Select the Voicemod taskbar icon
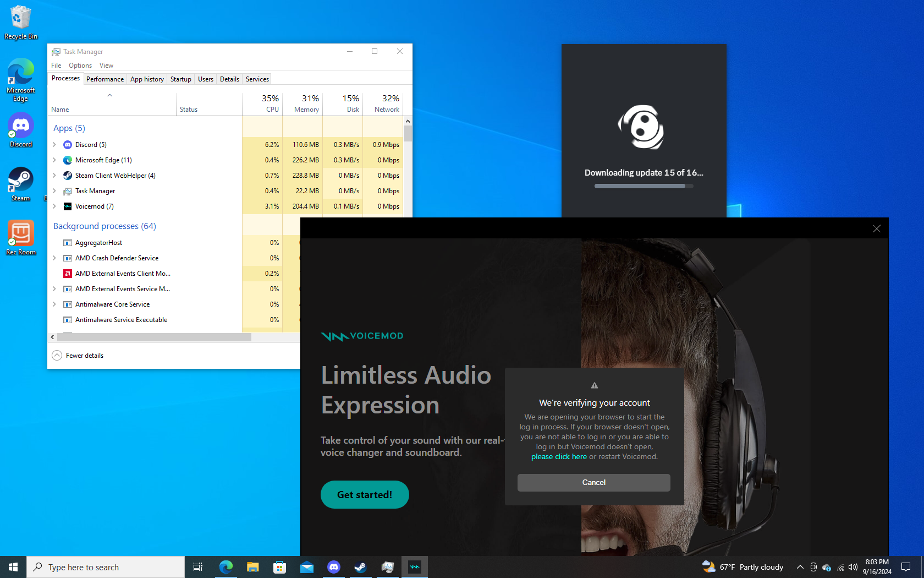 [415, 567]
